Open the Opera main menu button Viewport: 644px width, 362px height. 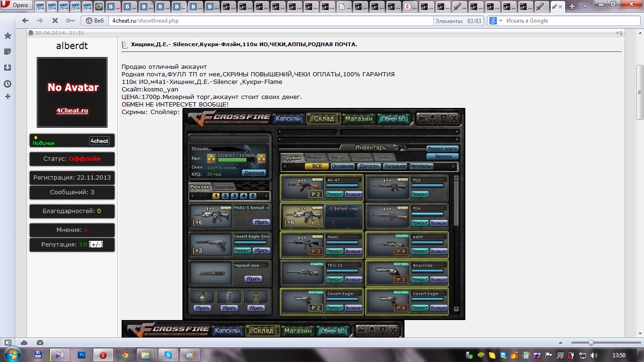click(17, 6)
